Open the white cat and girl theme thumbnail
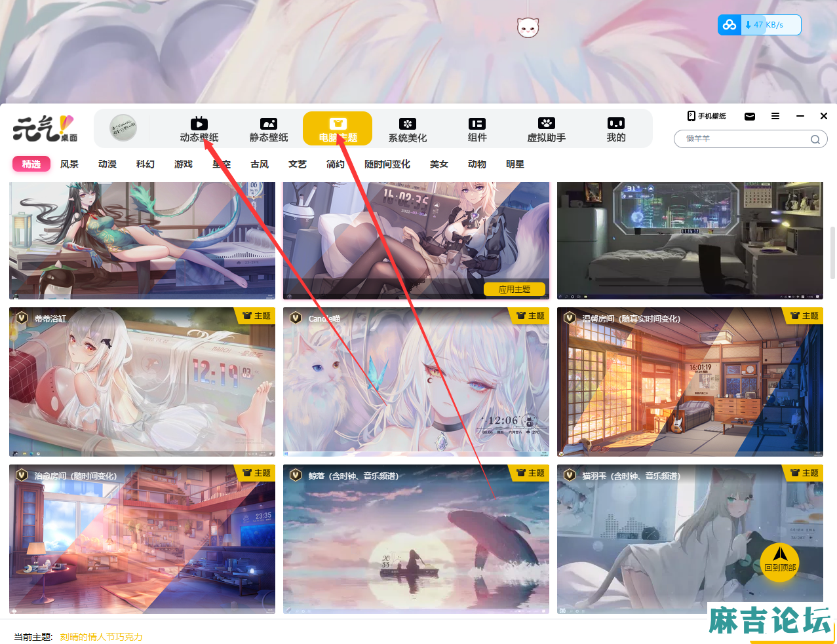837x644 pixels. point(416,382)
